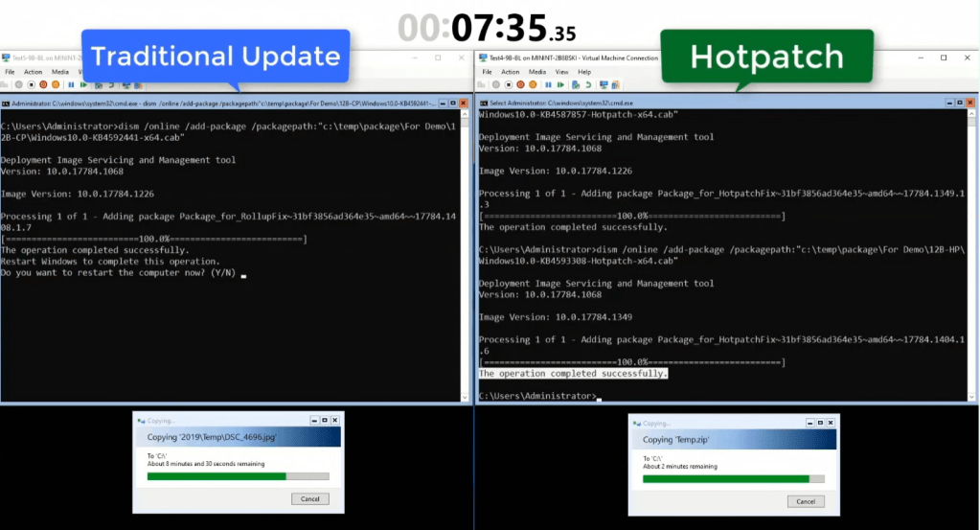The height and width of the screenshot is (530, 980).
Task: Pause the Test4 virtual machine
Action: pos(548,84)
